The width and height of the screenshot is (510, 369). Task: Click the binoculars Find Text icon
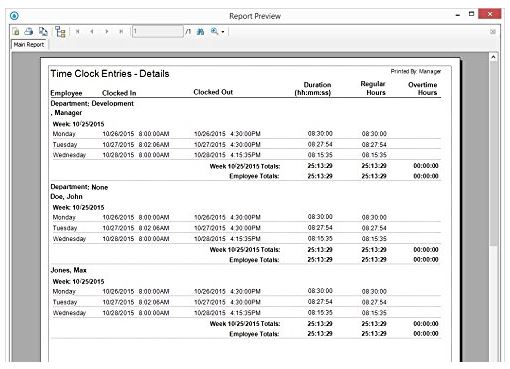[x=200, y=32]
